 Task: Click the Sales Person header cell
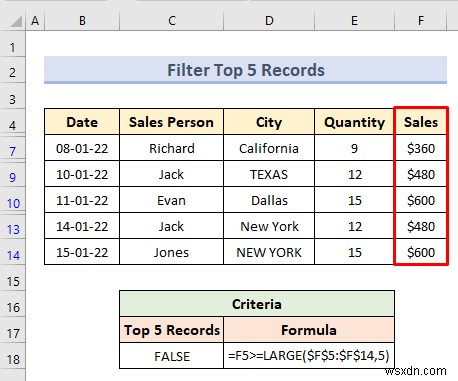(x=171, y=122)
